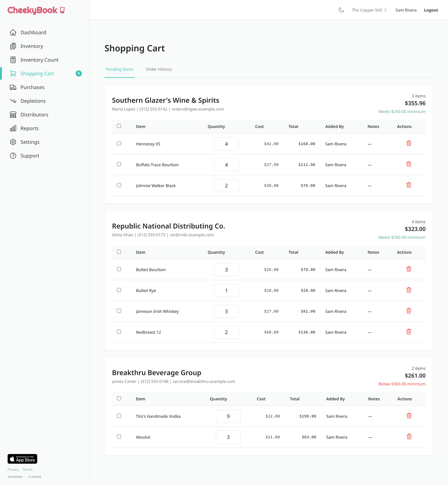Open the Sam Rivera profile link

pyautogui.click(x=406, y=10)
